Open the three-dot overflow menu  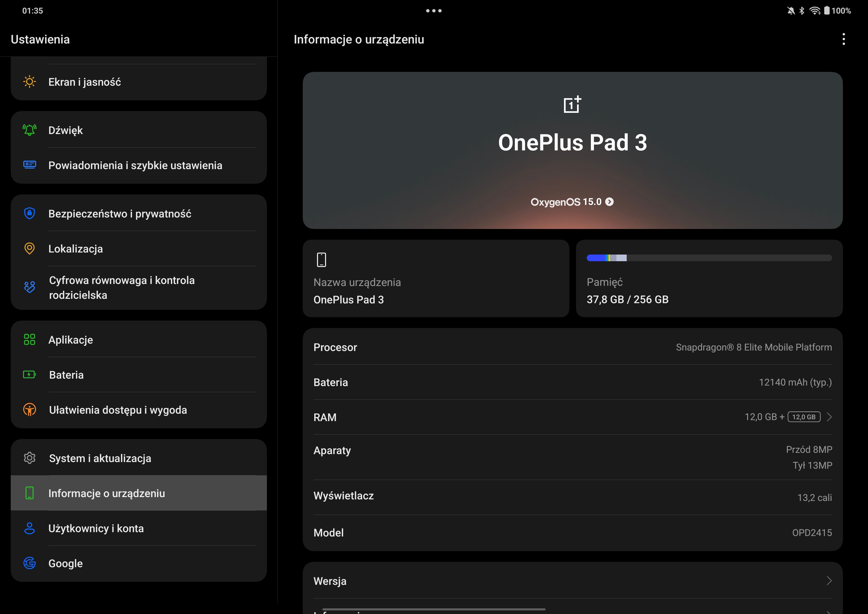pos(844,39)
